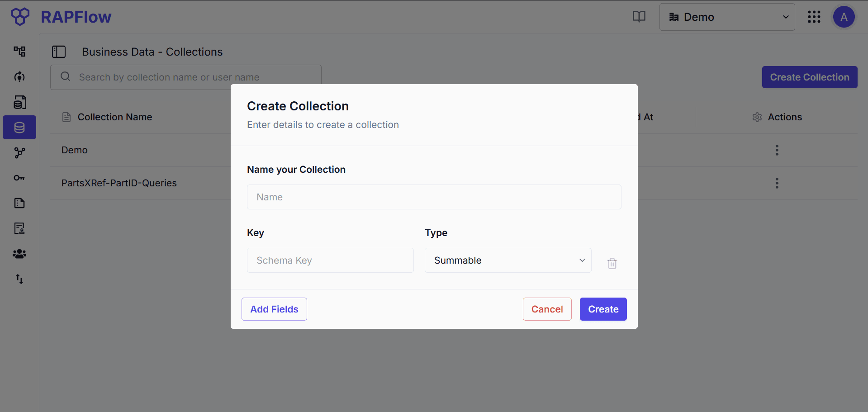Select the key icon in the sidebar
Viewport: 868px width, 412px height.
click(19, 178)
